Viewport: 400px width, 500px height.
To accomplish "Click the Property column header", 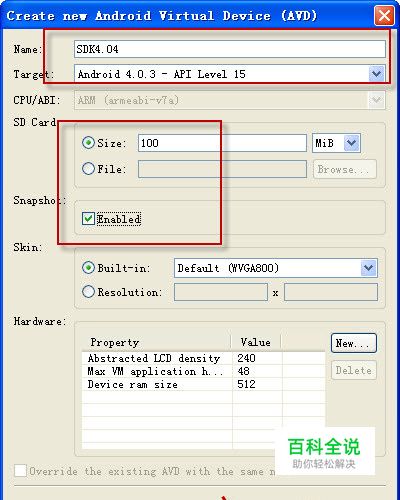I will click(x=156, y=342).
